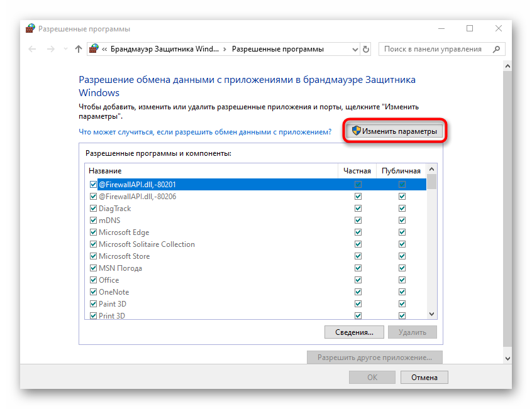Screen dimensions: 532x409
Task: Click the programs list scrollbar thumb
Action: [x=431, y=182]
